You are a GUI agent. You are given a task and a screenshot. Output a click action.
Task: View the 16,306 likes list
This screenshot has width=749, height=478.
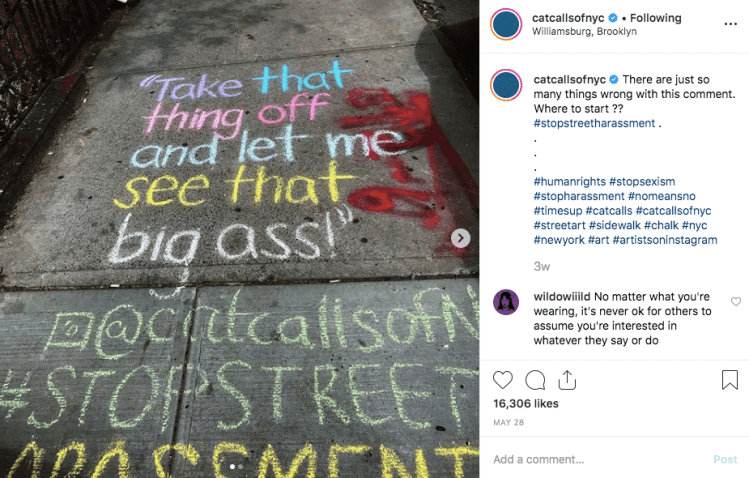[x=525, y=404]
